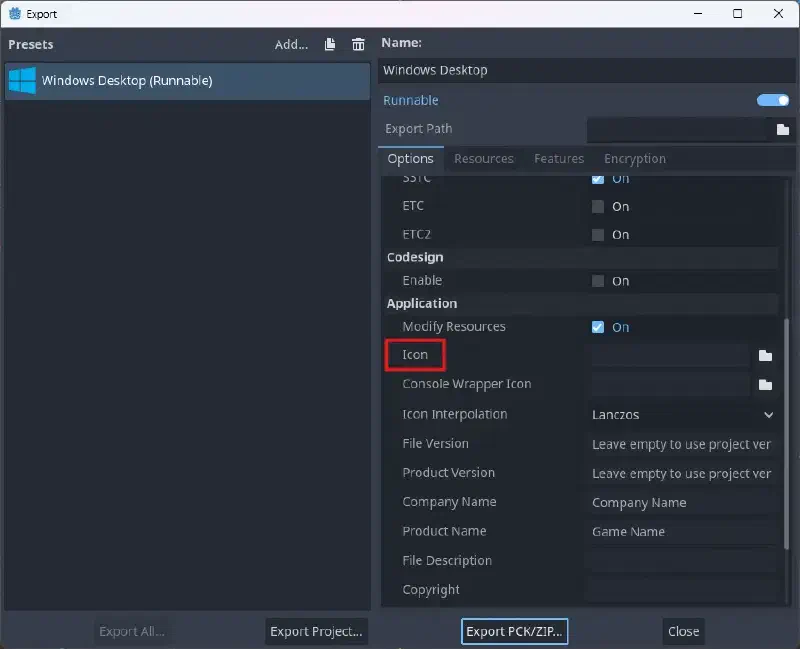Click the File Version input field
The height and width of the screenshot is (649, 800).
(x=682, y=444)
